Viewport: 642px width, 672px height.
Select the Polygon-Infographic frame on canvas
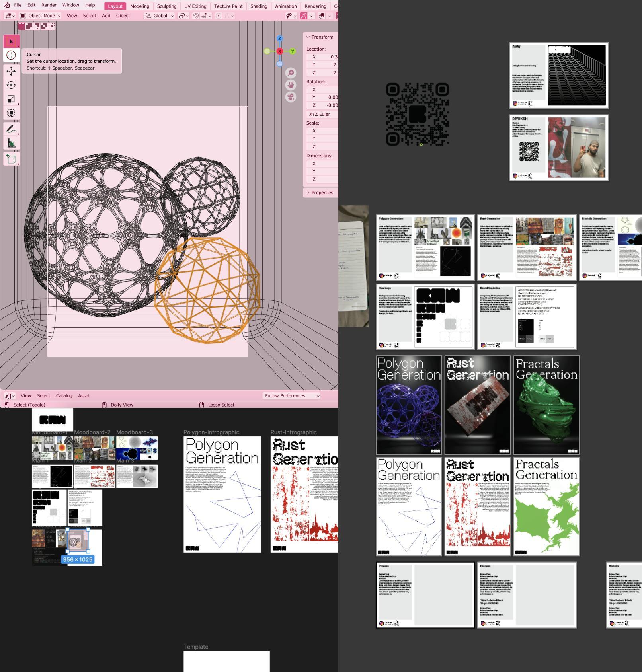pos(222,494)
